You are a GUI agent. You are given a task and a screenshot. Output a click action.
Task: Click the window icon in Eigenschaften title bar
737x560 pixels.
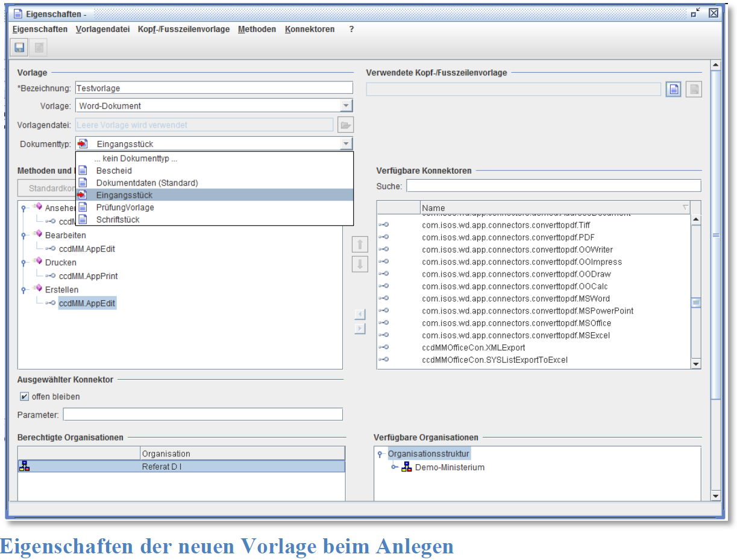click(18, 13)
